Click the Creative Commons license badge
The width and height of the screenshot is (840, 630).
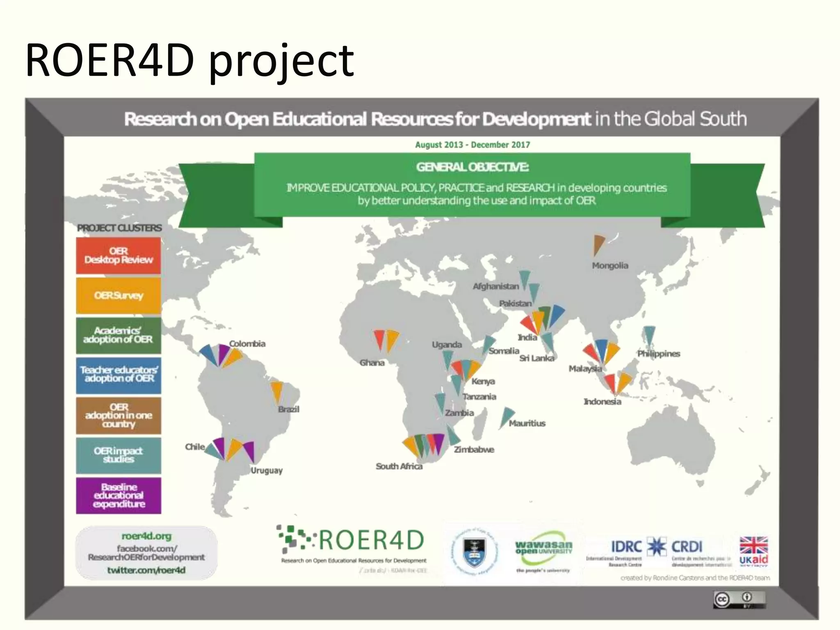[x=739, y=599]
